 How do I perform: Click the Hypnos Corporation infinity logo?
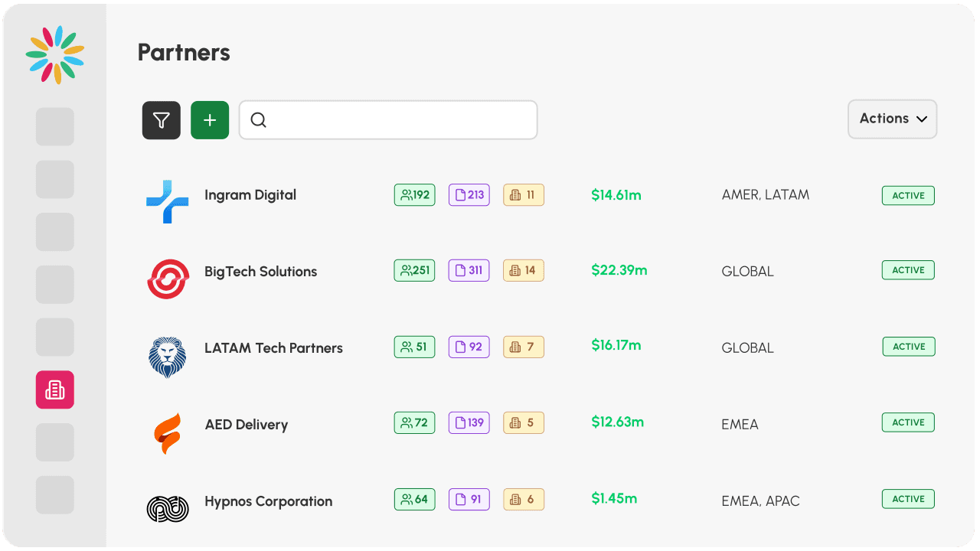(168, 509)
